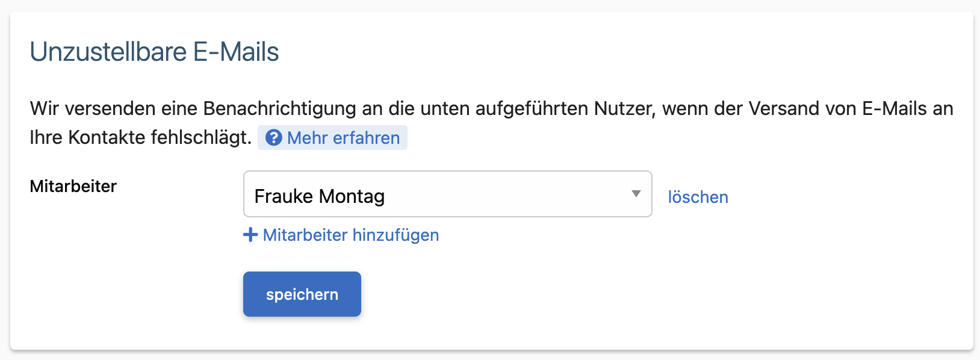Click the notification description paragraph text

coord(491,122)
